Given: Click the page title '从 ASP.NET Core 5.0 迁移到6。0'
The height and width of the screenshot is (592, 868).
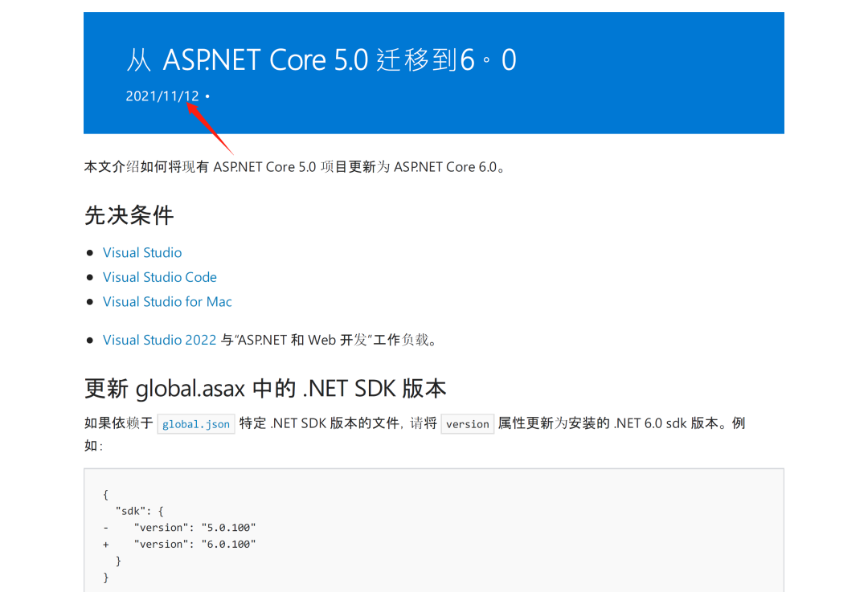Looking at the screenshot, I should click(321, 59).
